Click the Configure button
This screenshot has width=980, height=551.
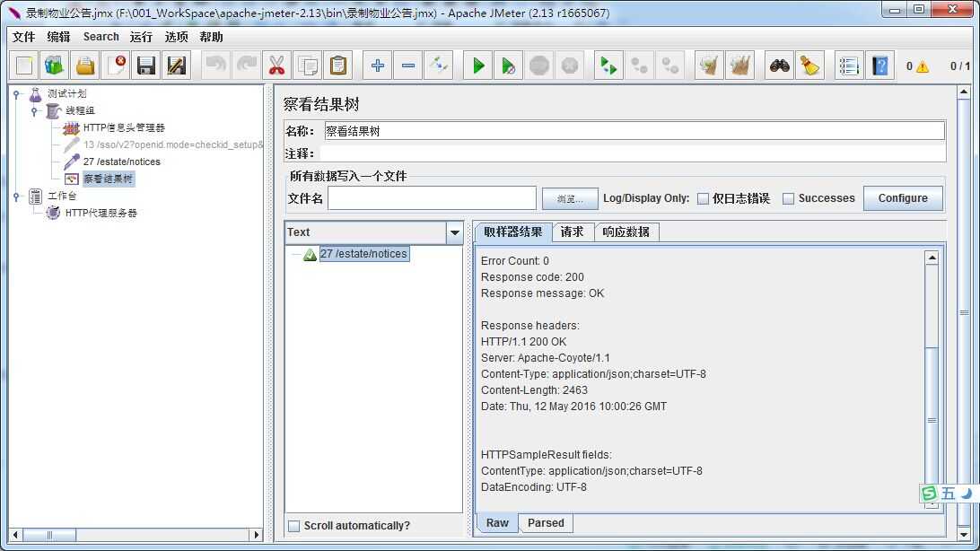903,198
